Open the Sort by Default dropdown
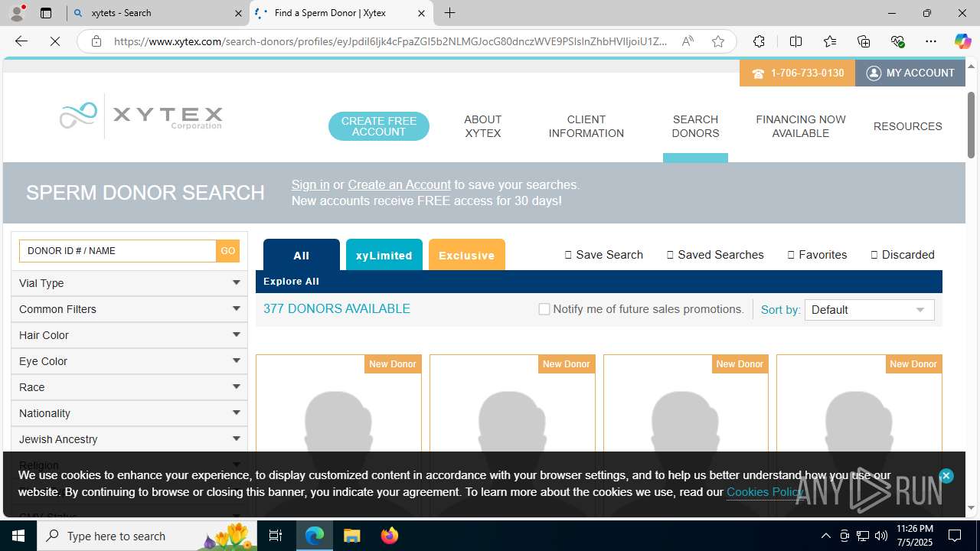 pos(869,310)
